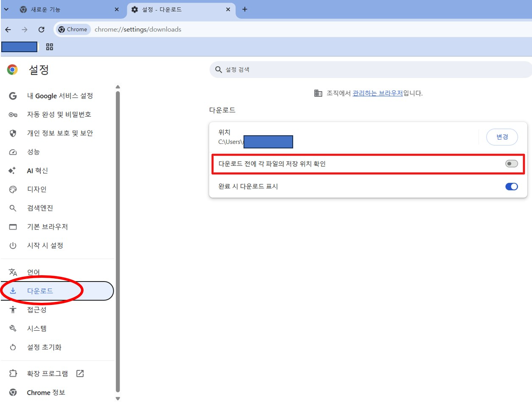This screenshot has height=402, width=532.
Task: Open the 관리하는 브라우저 link
Action: (378, 93)
